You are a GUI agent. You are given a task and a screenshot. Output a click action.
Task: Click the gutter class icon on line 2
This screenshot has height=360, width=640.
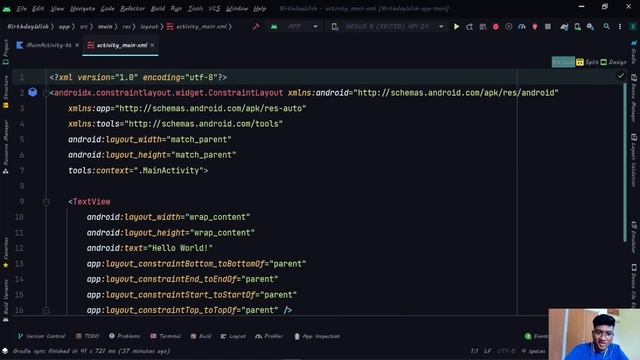pyautogui.click(x=33, y=92)
